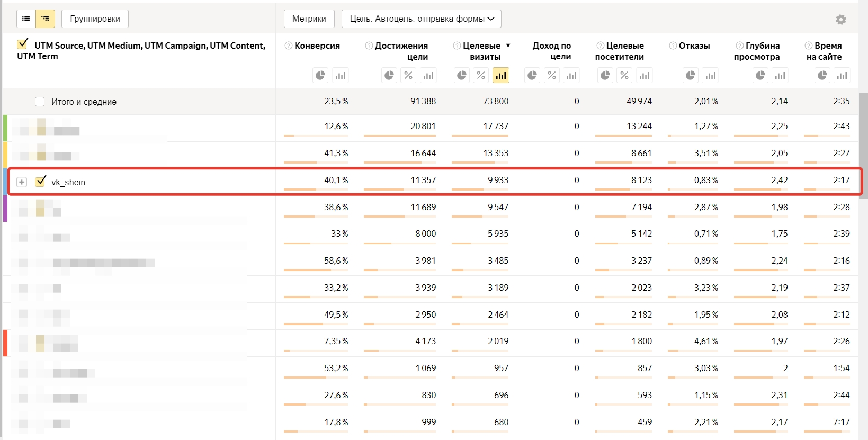Sort by the Время на сайте column header
This screenshot has width=868, height=440.
point(824,51)
